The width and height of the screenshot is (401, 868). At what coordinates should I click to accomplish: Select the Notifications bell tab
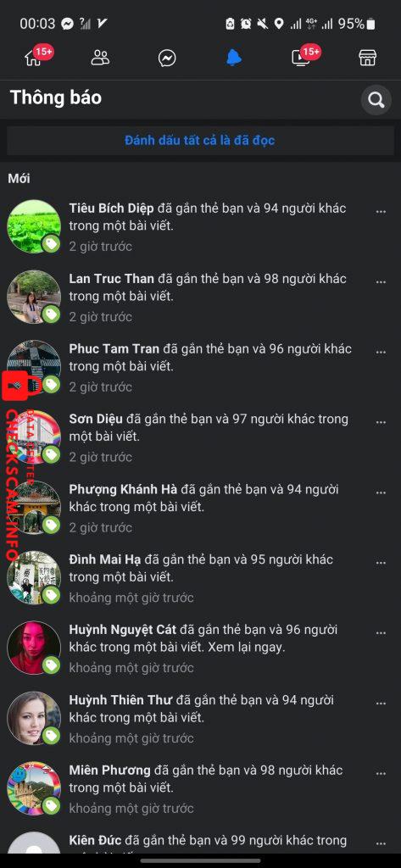click(234, 57)
